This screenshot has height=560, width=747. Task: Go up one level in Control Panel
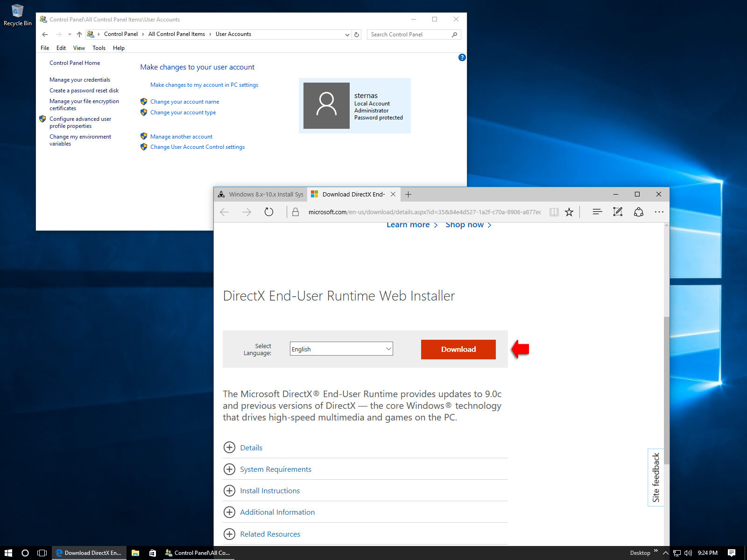point(79,35)
